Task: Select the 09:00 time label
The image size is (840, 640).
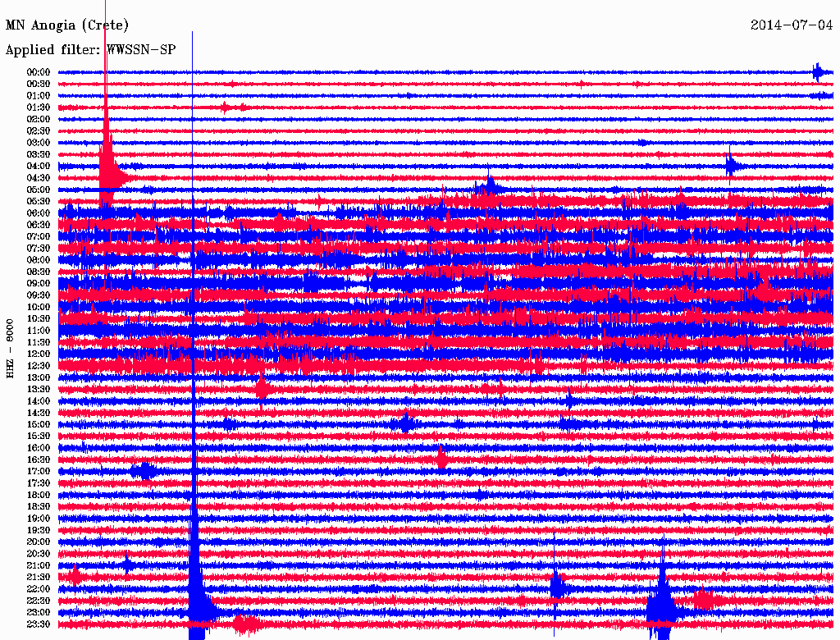Action: [39, 284]
